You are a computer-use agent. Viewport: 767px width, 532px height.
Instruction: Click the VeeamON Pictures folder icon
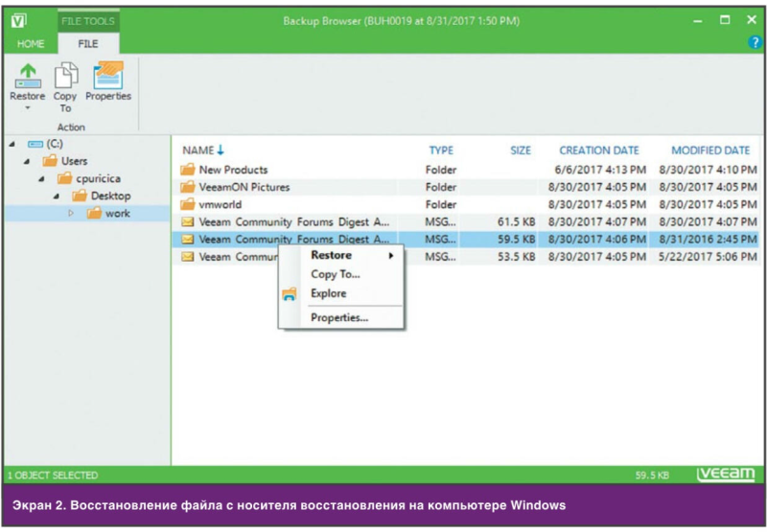pyautogui.click(x=187, y=187)
